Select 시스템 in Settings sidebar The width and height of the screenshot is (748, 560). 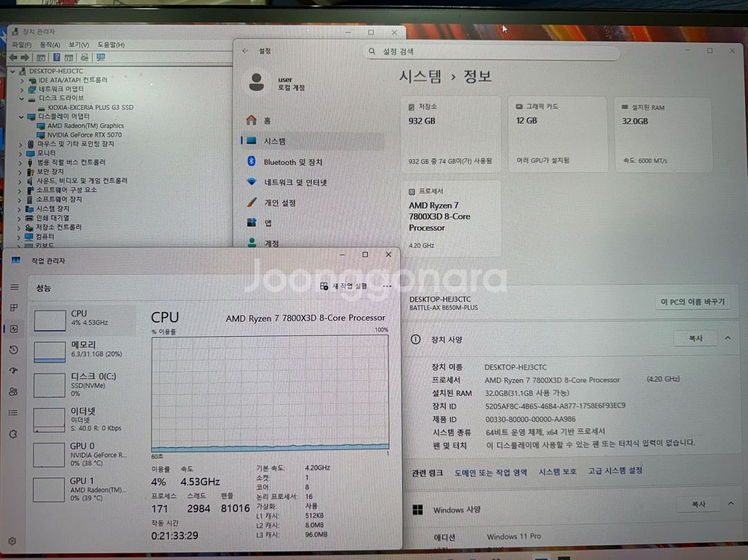pos(312,141)
